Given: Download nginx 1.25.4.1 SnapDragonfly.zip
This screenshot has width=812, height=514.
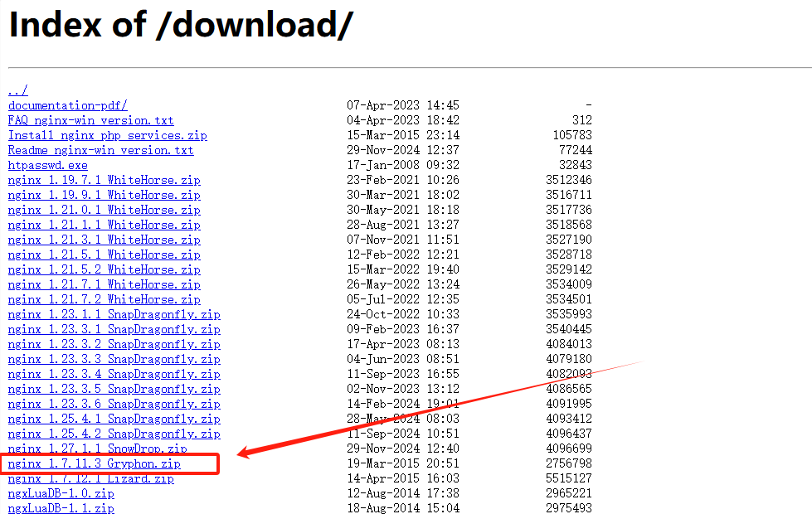Looking at the screenshot, I should (x=114, y=419).
